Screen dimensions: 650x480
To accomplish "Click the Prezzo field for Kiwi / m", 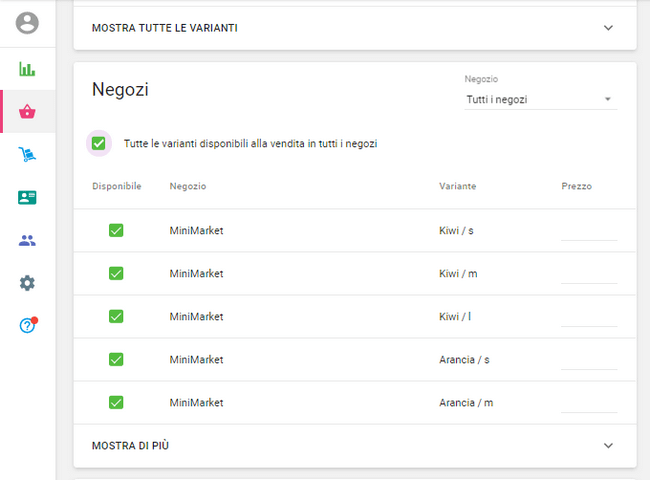I will coord(589,274).
